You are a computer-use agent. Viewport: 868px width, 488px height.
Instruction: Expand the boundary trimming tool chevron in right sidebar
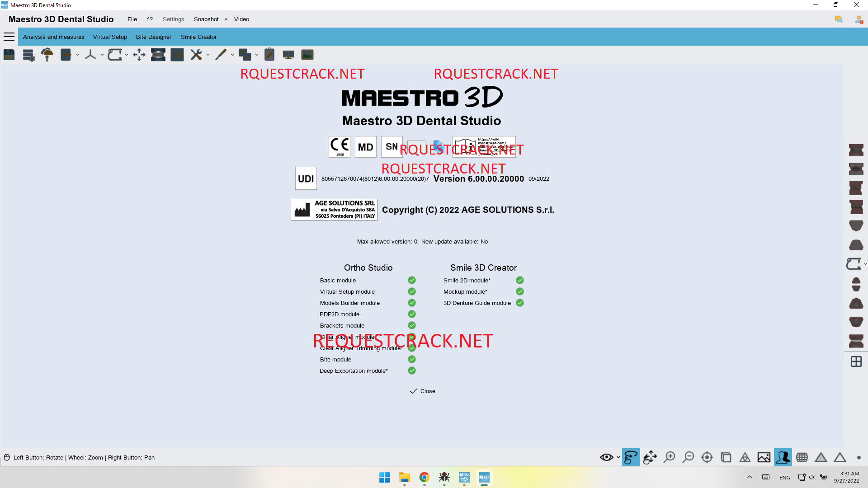865,264
